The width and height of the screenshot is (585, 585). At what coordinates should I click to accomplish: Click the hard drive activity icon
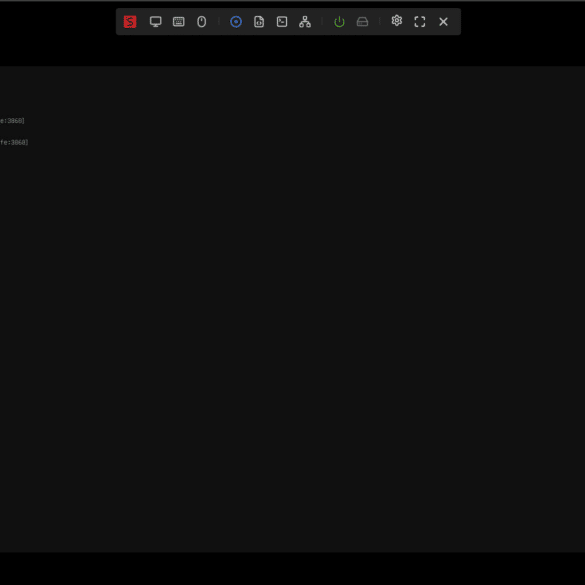362,22
